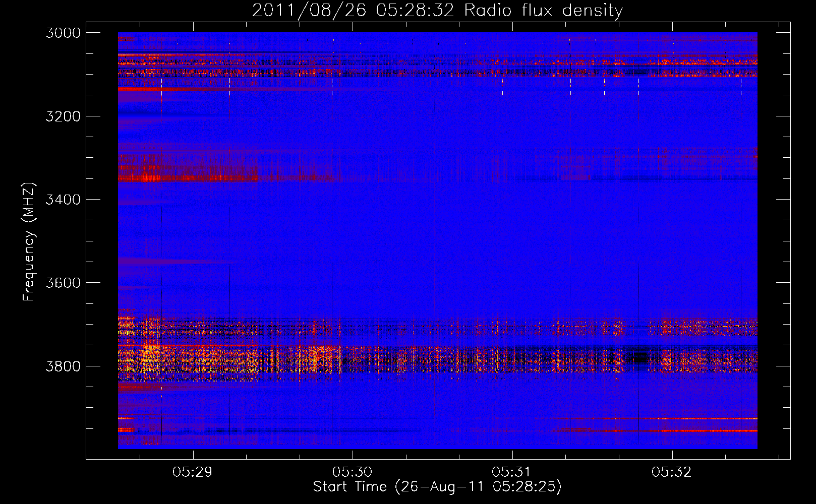Select the 3800 frequency tick label
This screenshot has height=504, width=816.
(x=63, y=366)
